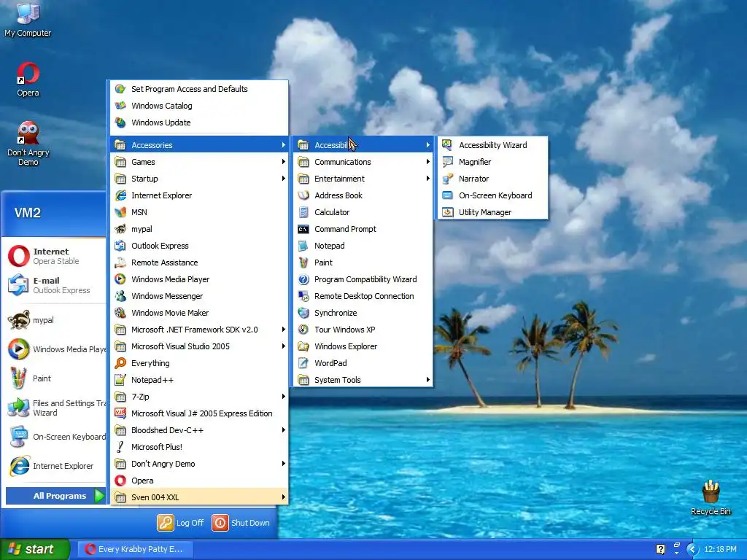Click the system tray help question icon
The height and width of the screenshot is (560, 747).
[x=660, y=549]
